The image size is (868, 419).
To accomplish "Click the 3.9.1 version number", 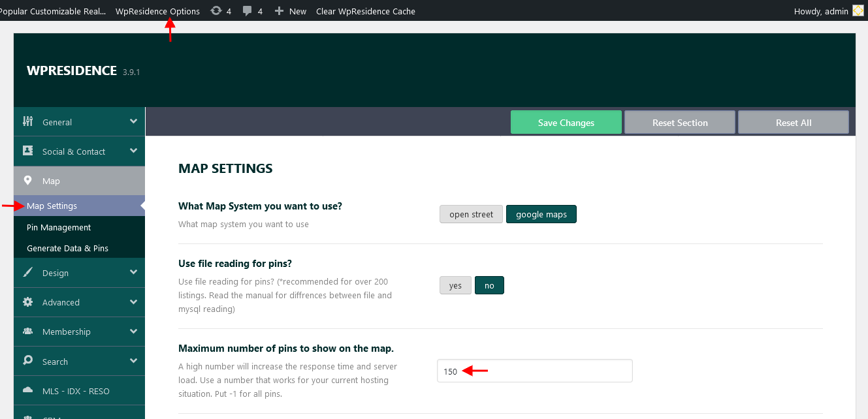I will [x=131, y=72].
